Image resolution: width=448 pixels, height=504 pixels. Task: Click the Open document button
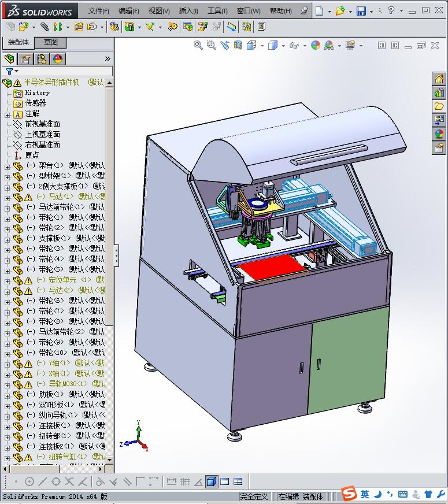340,11
